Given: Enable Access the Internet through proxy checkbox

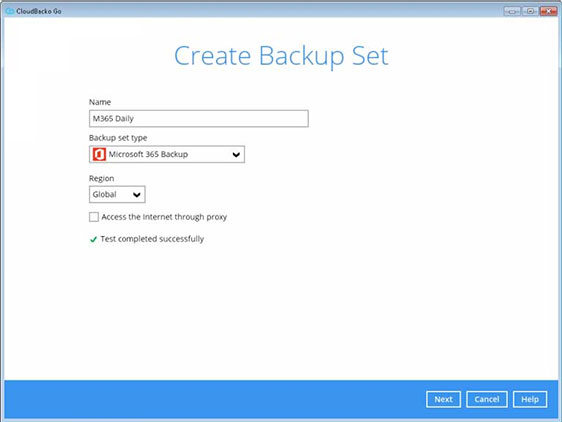Looking at the screenshot, I should [x=94, y=217].
